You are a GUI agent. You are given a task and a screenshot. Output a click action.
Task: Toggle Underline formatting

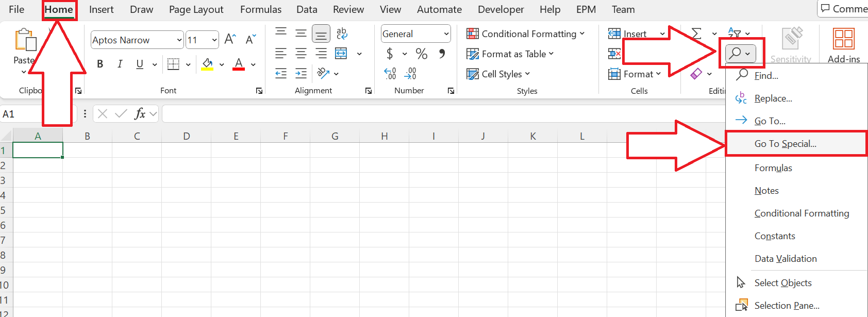[x=140, y=64]
